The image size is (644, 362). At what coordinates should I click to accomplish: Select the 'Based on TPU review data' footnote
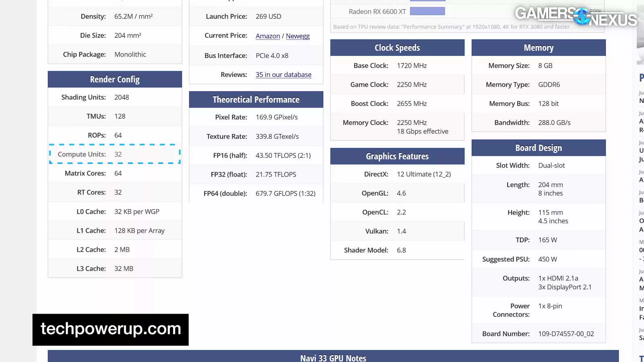452,27
